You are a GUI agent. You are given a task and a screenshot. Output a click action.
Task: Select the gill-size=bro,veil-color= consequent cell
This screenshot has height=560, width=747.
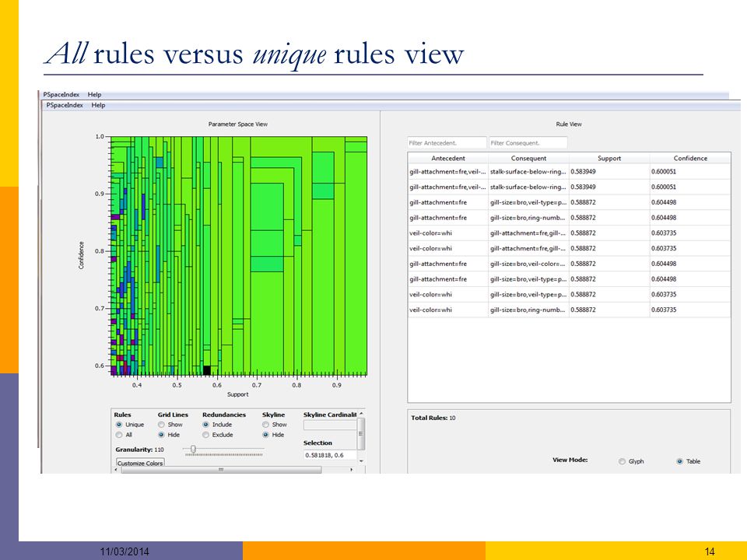pos(528,264)
